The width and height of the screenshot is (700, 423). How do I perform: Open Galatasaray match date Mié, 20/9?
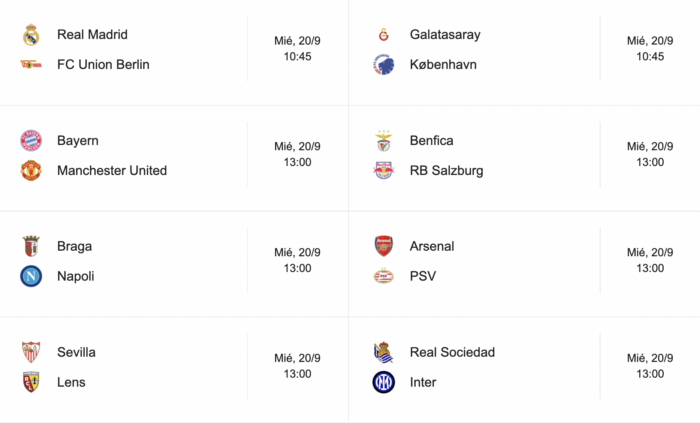pyautogui.click(x=650, y=41)
